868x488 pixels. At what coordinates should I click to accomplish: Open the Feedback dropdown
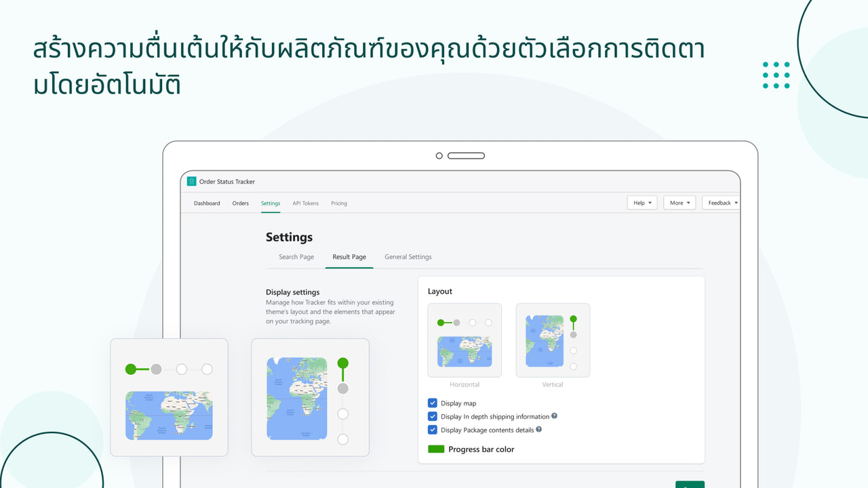(x=722, y=203)
